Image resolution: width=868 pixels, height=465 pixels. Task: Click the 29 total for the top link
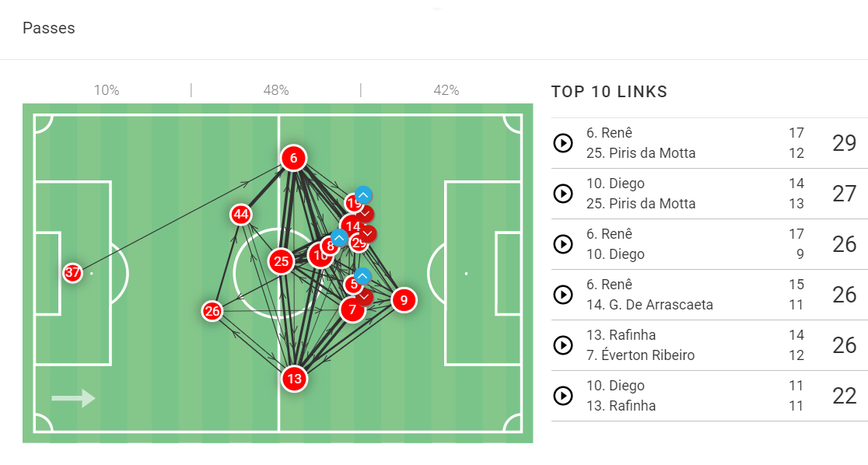(844, 143)
